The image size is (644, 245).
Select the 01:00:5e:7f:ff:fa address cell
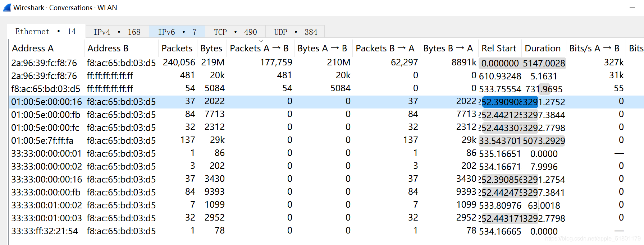[42, 140]
